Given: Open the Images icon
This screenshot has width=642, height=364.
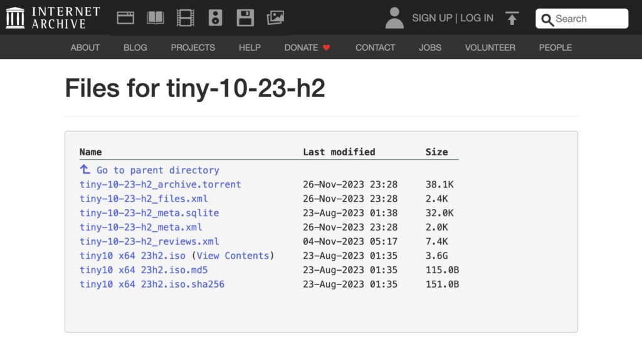Looking at the screenshot, I should 275,18.
